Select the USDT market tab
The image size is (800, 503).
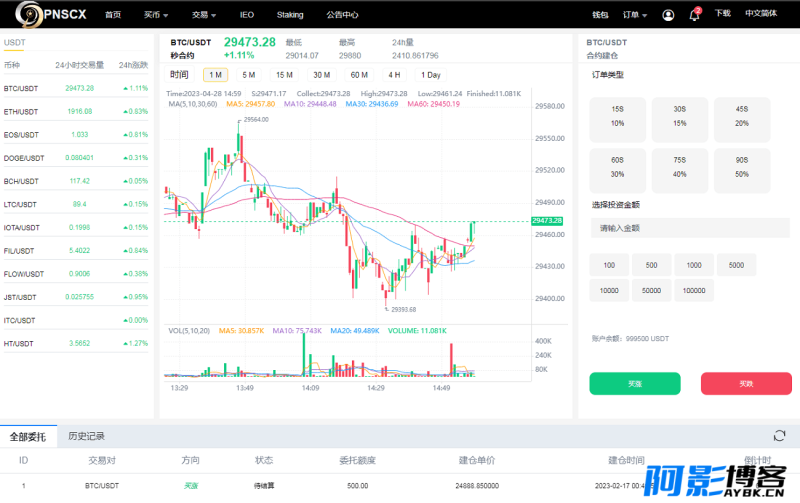[14, 43]
